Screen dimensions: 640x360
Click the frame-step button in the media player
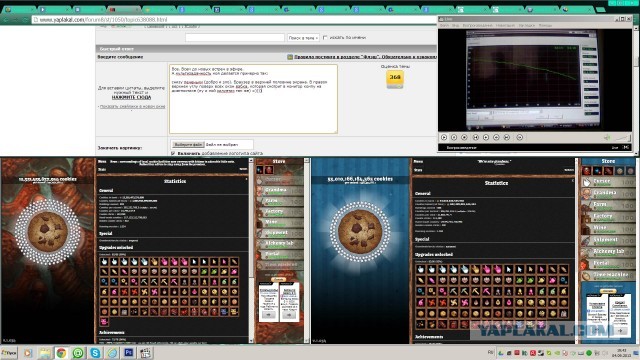click(x=520, y=138)
